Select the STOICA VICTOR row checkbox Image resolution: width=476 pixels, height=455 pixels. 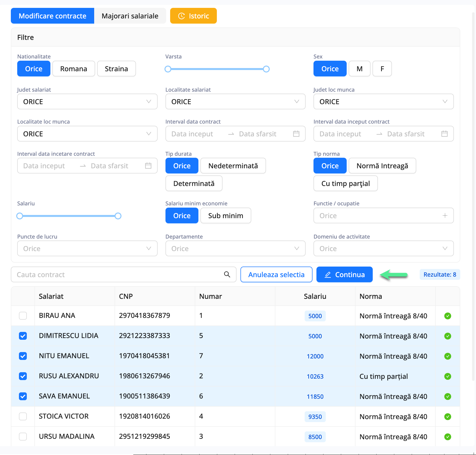point(23,416)
